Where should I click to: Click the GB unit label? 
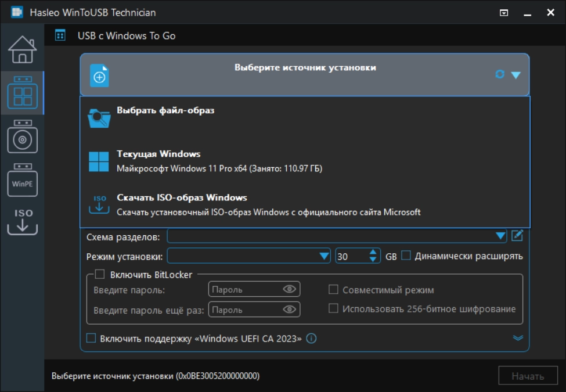tap(391, 257)
